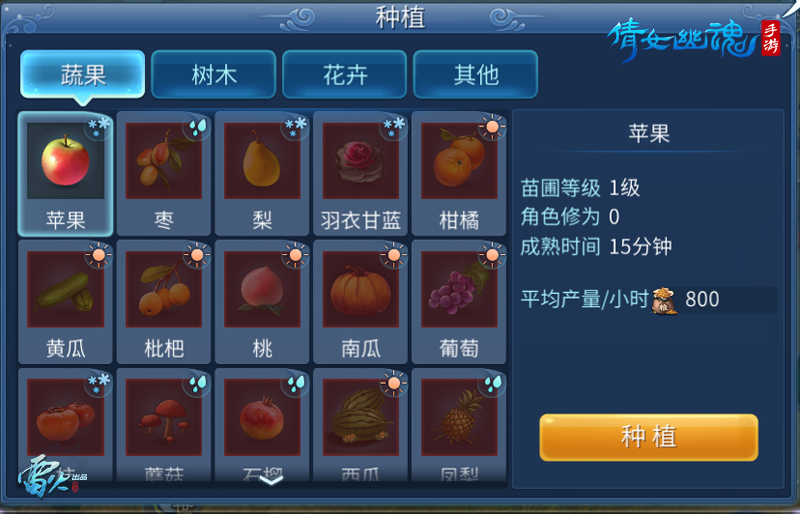Select the 黄瓜 cucumber crop icon
Image resolution: width=800 pixels, height=514 pixels.
(65, 289)
